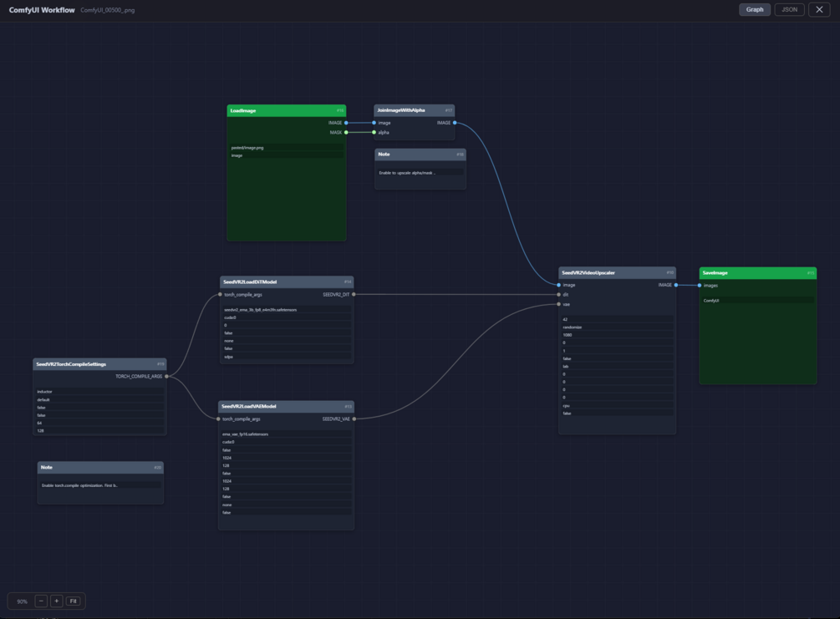Click the sdpa value in SeedVR2LoadDiTModel

click(x=287, y=357)
